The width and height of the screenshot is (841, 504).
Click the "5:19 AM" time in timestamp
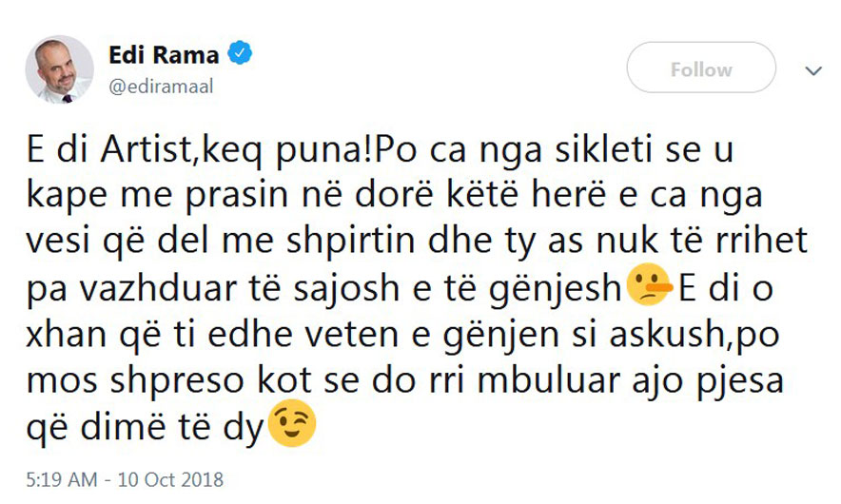[x=61, y=479]
